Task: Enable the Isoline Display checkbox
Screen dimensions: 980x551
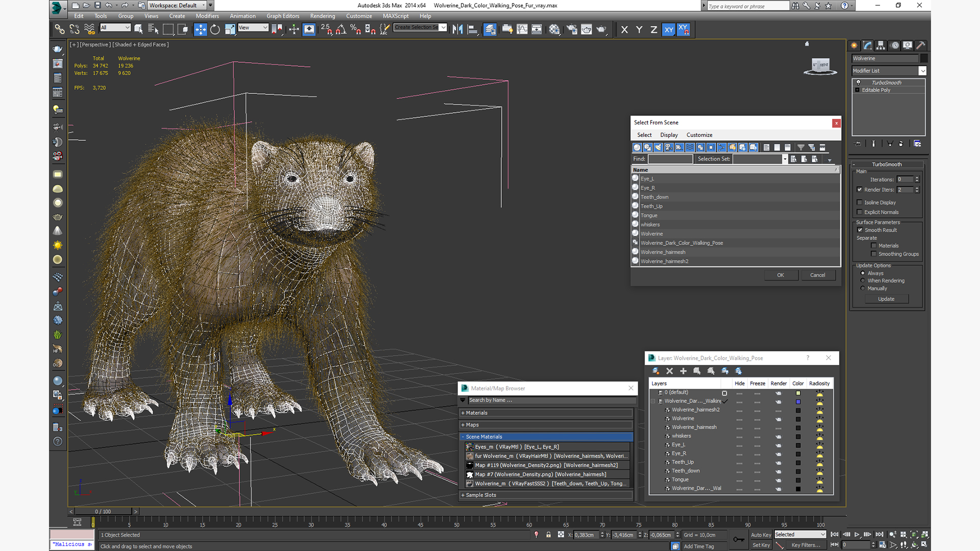Action: click(x=860, y=202)
